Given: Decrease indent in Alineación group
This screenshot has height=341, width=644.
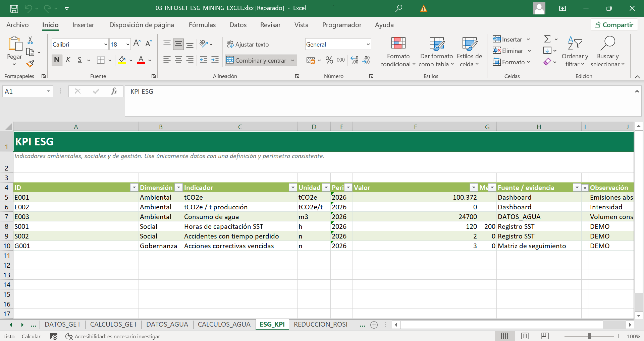Looking at the screenshot, I should (x=204, y=60).
